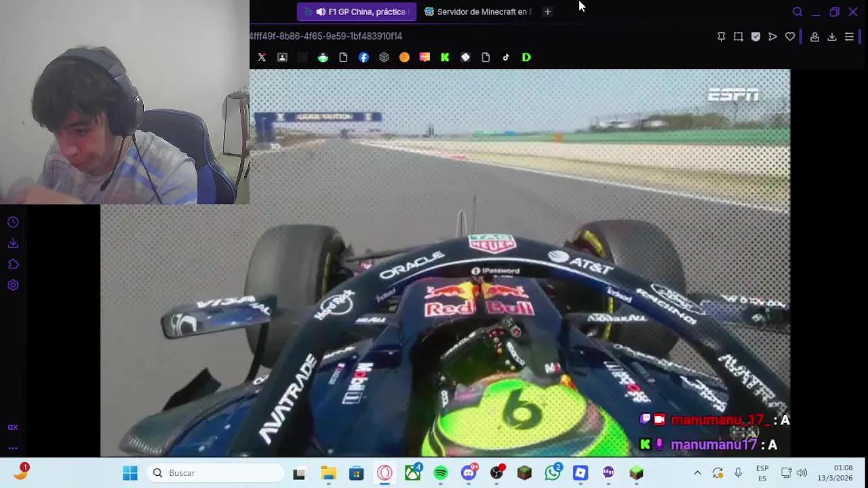Open the green Minecraft block taskbar icon
The image size is (868, 488).
(636, 473)
